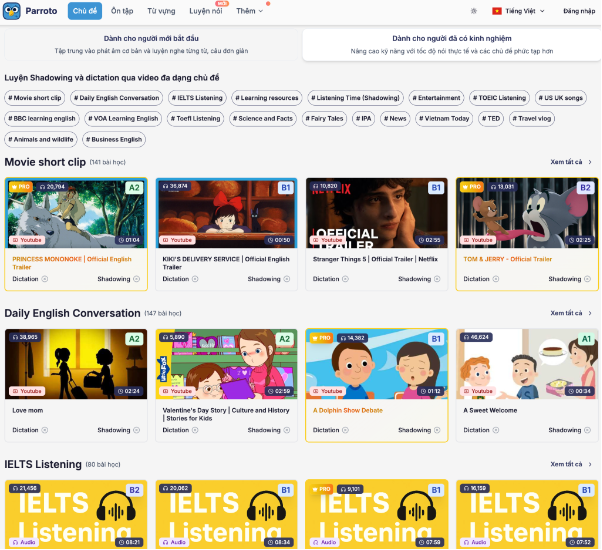Open the Ôn tập menu item
Image resolution: width=602 pixels, height=550 pixels.
[x=122, y=11]
